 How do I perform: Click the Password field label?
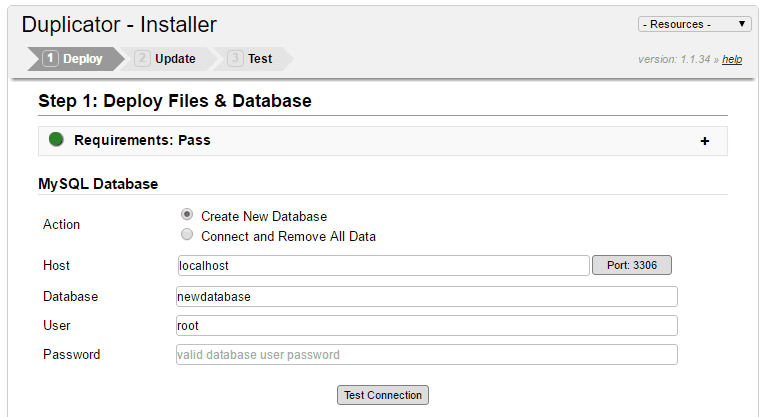[x=71, y=354]
